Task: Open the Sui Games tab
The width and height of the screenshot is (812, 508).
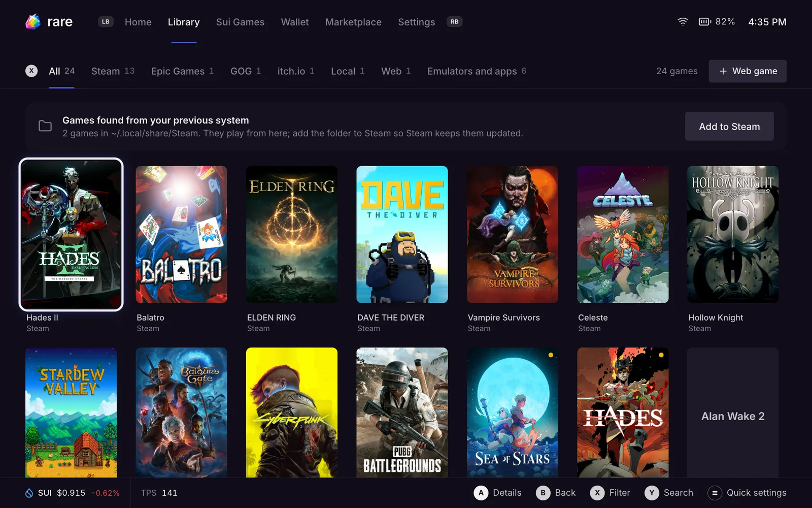Action: point(240,22)
